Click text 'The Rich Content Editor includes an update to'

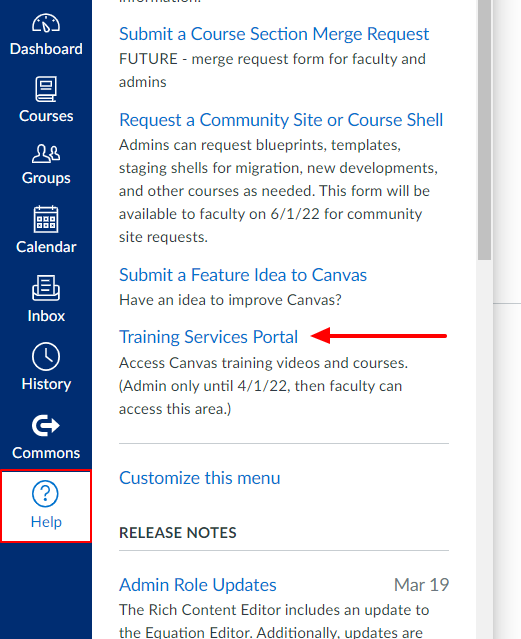pyautogui.click(x=274, y=610)
